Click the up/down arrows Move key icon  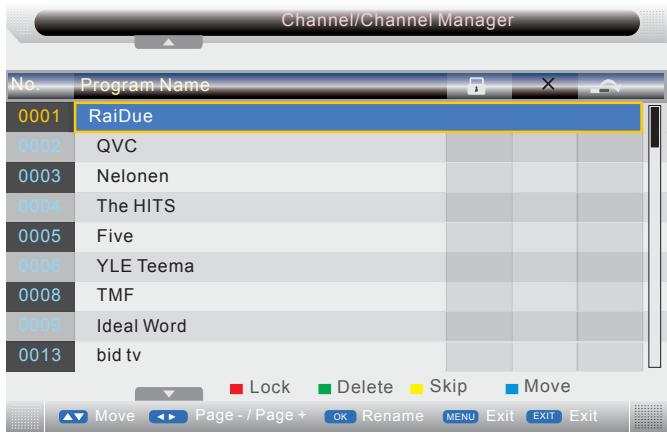[73, 417]
